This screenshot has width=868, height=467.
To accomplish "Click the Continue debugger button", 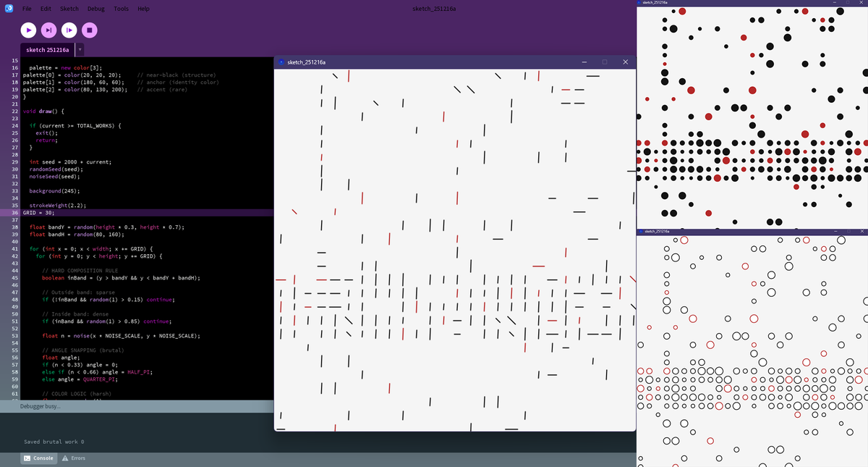I will click(x=69, y=30).
